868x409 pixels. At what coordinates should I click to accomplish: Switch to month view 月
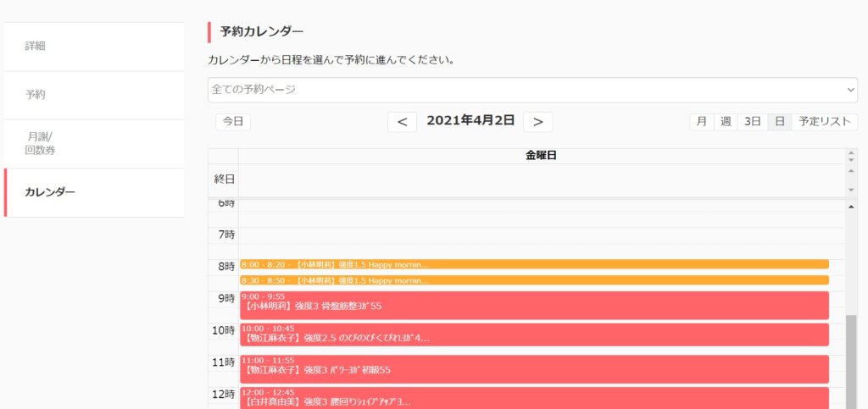click(x=701, y=122)
